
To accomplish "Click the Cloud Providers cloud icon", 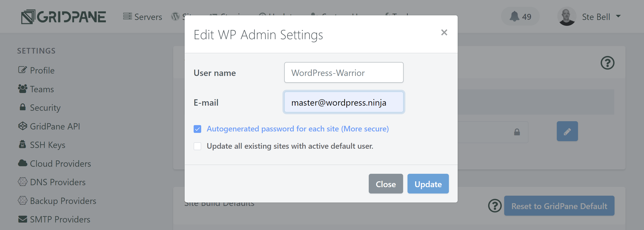I will pos(22,163).
